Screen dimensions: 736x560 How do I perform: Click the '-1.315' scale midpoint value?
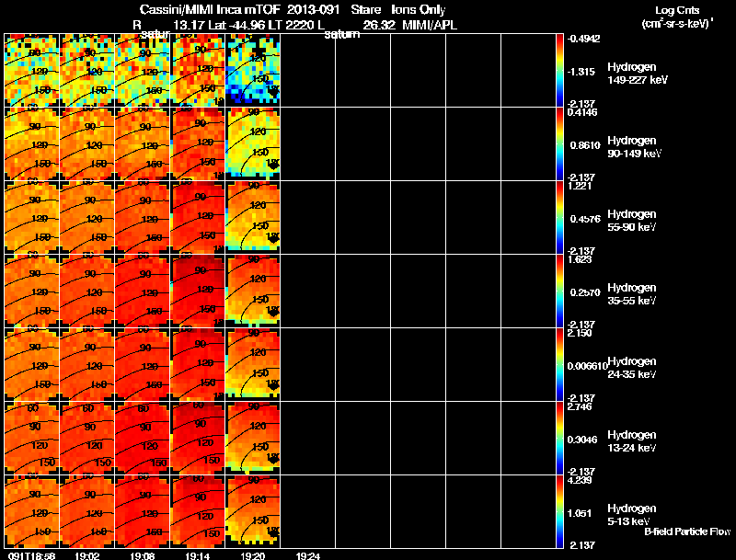coord(581,72)
